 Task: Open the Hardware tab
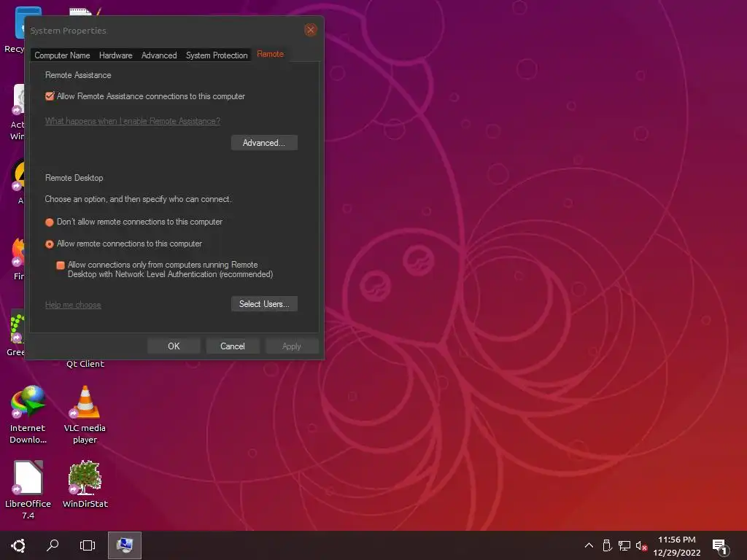click(116, 55)
